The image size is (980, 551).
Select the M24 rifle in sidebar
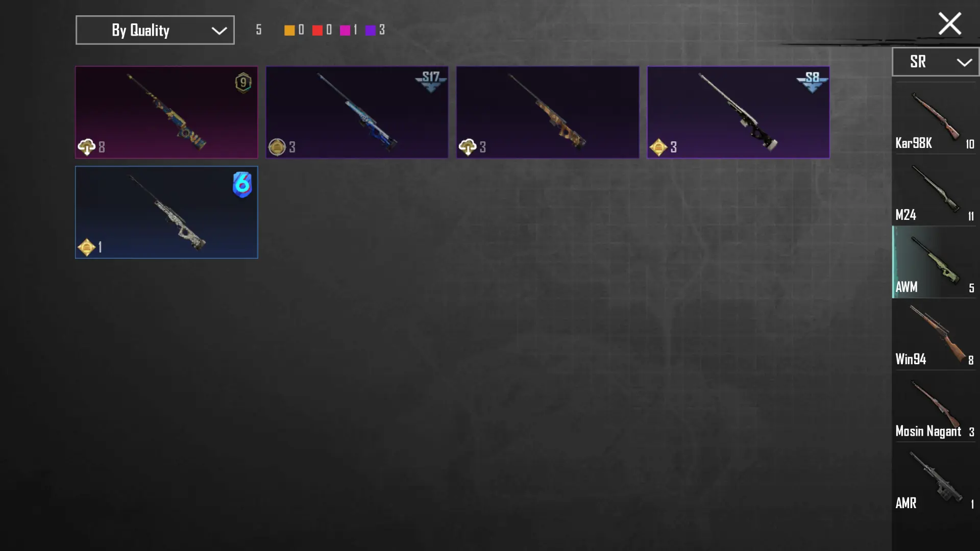tap(935, 190)
